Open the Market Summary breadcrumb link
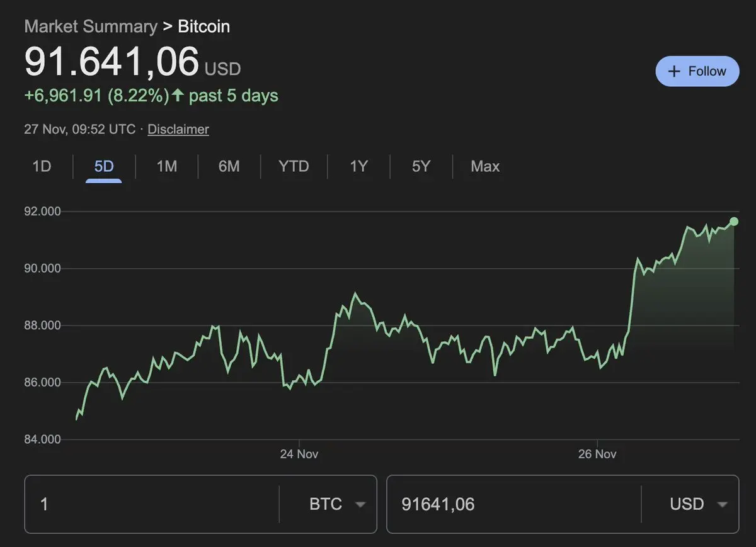The height and width of the screenshot is (547, 756). click(x=91, y=26)
